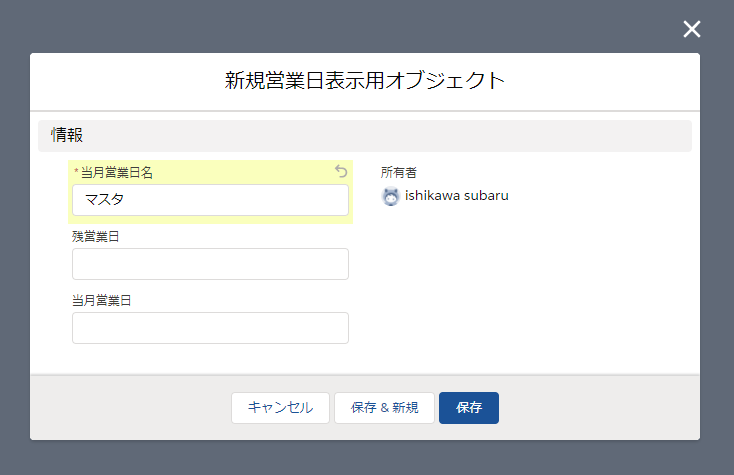
Task: Click the 残営業日 field label
Action: pyautogui.click(x=95, y=237)
